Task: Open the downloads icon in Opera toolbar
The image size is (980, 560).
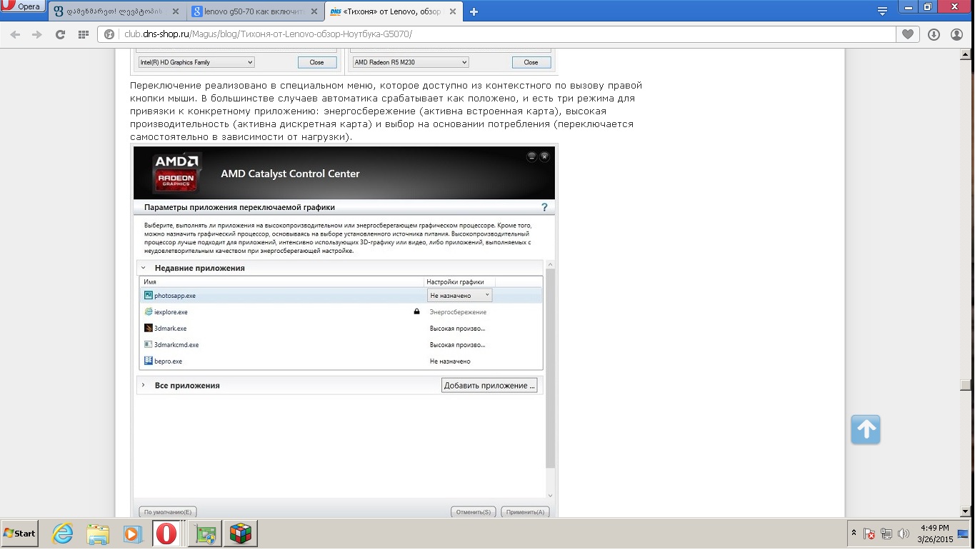Action: tap(934, 34)
